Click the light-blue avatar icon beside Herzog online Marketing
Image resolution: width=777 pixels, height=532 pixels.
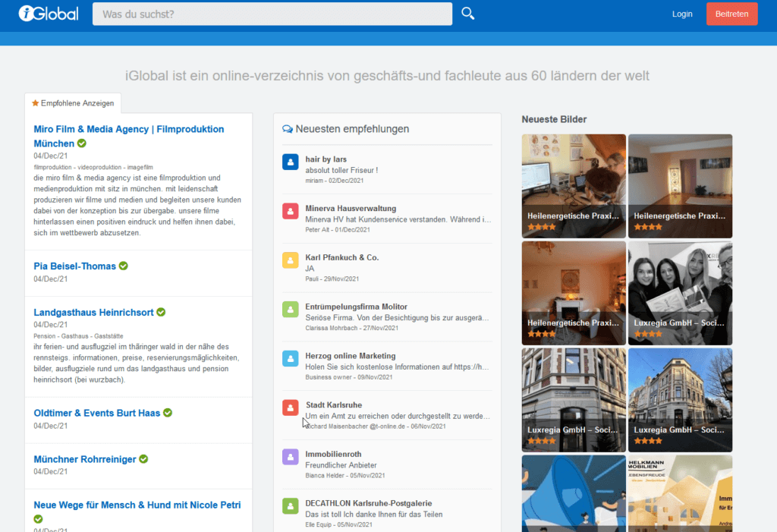[290, 359]
